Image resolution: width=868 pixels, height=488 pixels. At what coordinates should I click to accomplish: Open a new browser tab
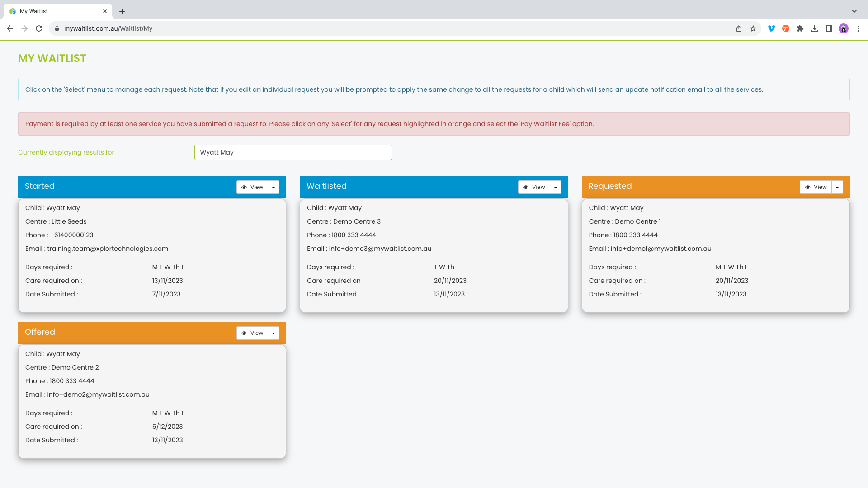click(x=122, y=11)
